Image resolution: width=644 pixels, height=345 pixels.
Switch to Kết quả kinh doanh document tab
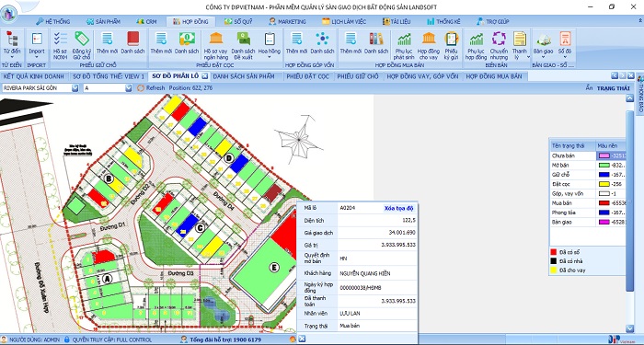tap(34, 76)
